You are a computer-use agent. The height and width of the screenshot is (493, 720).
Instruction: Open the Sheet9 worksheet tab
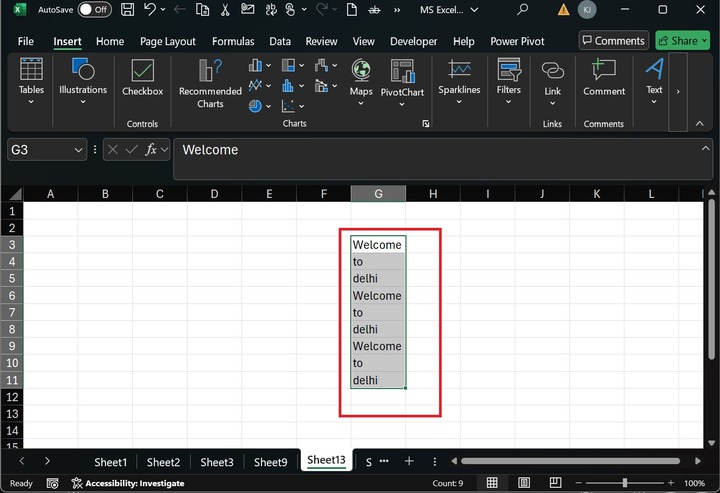[270, 462]
